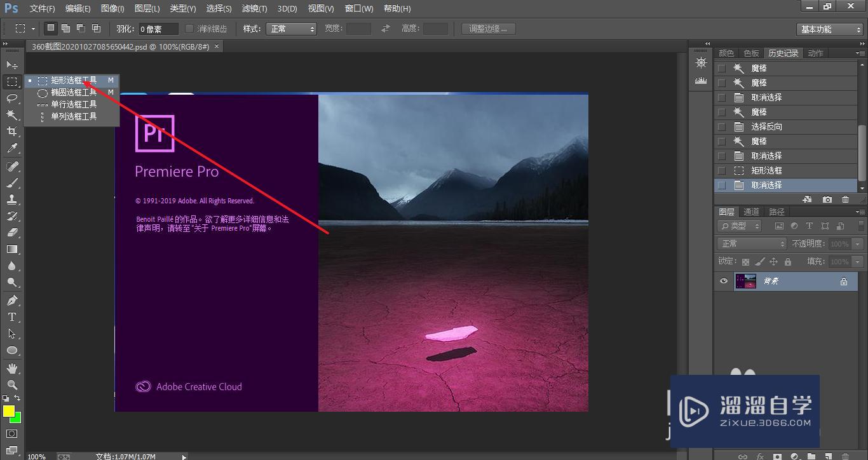
Task: Reset default foreground and background colors
Action: pos(6,398)
